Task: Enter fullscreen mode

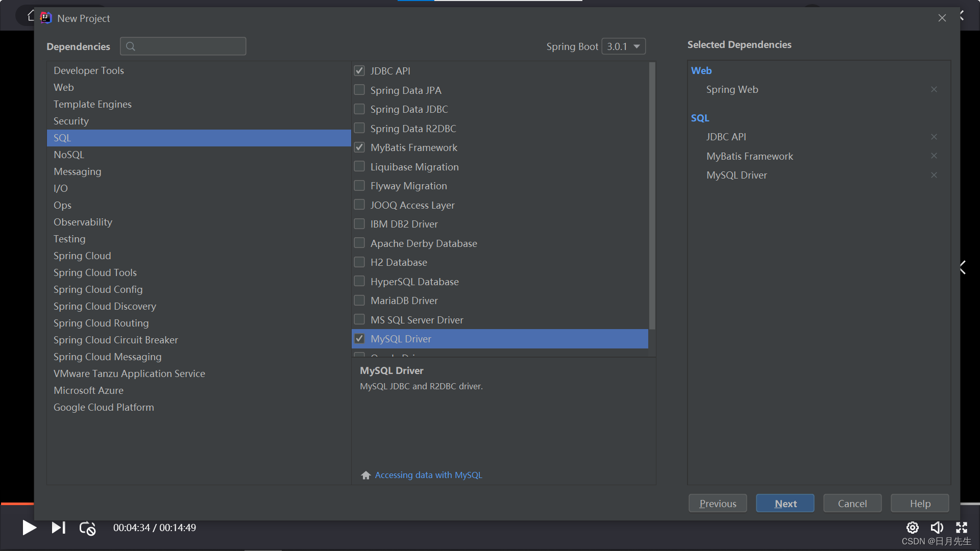Action: click(962, 528)
